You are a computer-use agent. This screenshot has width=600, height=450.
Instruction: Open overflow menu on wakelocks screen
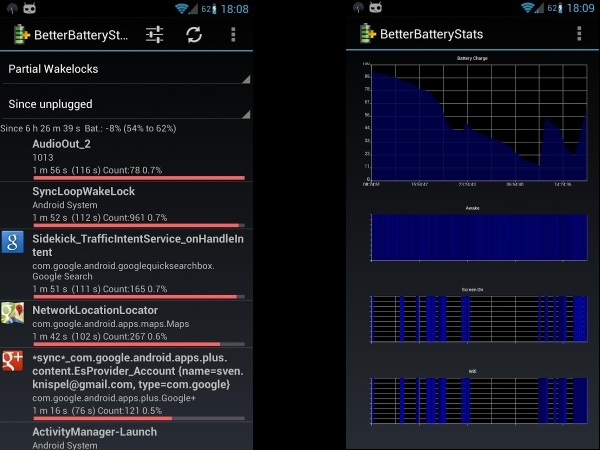(x=233, y=34)
